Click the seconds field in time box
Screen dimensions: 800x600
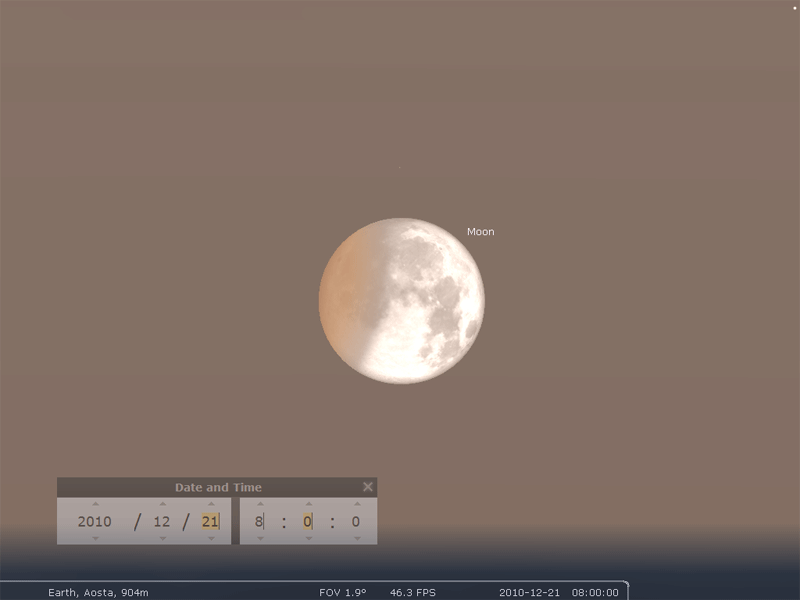click(356, 521)
